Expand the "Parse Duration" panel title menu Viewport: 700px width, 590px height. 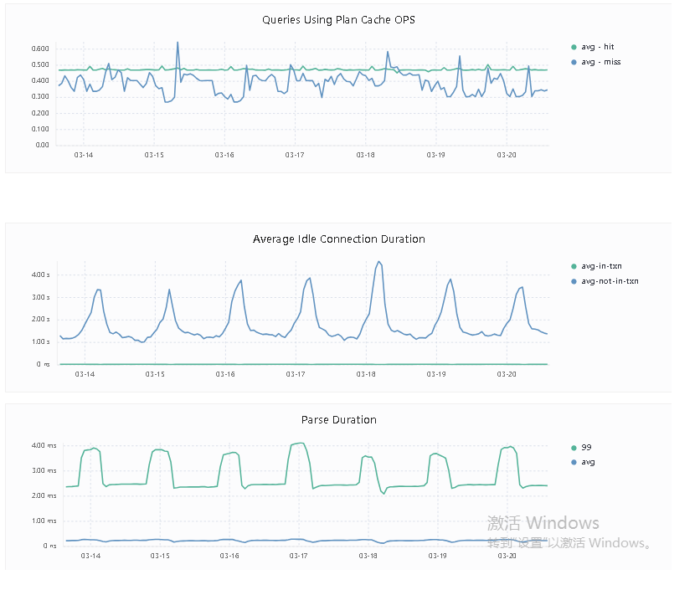338,420
